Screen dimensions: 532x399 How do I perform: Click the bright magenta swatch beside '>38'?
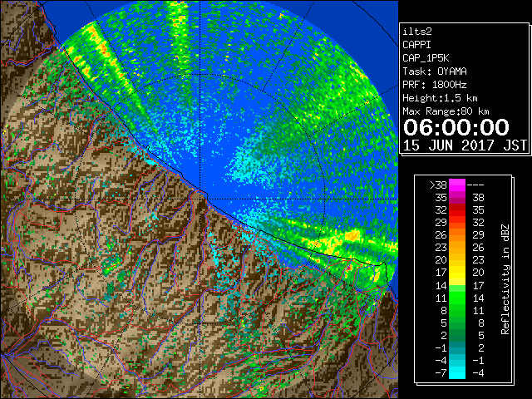(457, 185)
